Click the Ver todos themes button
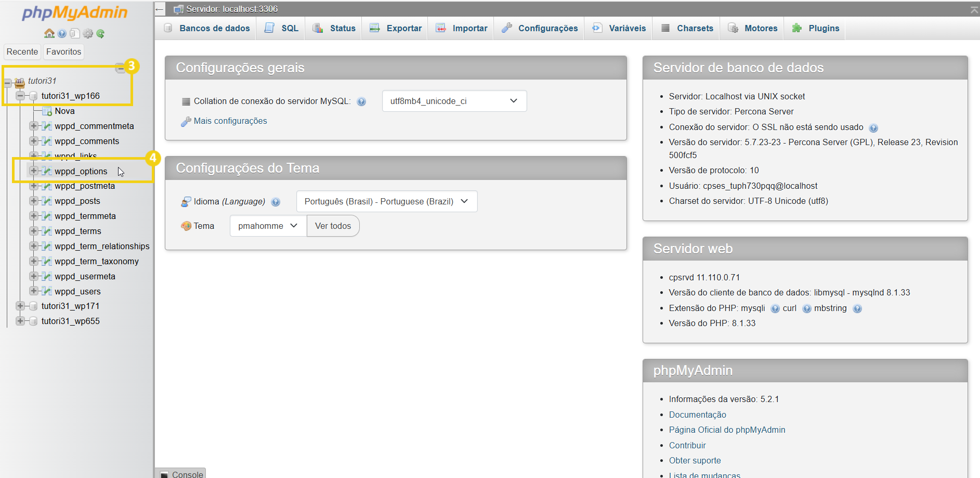 click(x=333, y=226)
